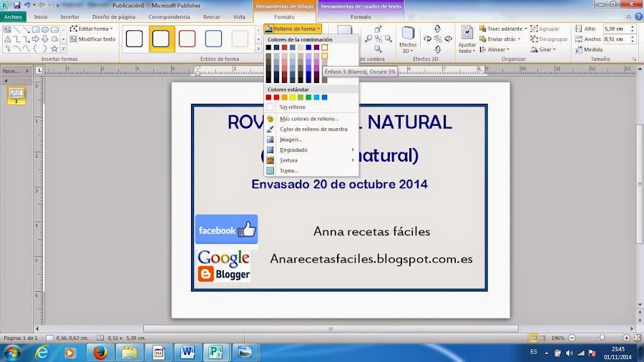
Task: Choose Más colores de relleno
Action: (311, 119)
